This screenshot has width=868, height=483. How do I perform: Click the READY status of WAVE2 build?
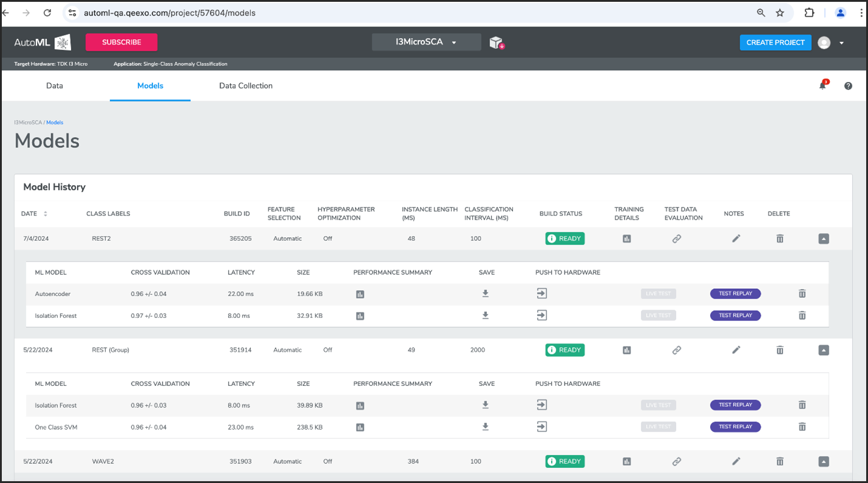click(x=565, y=462)
